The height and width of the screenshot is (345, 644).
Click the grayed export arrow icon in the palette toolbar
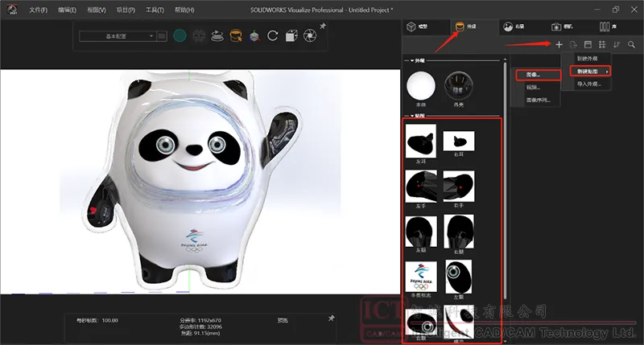tap(574, 44)
